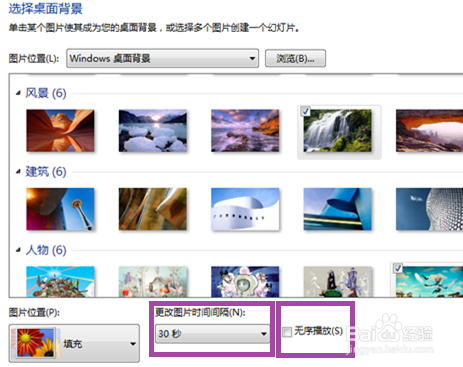
Task: Collapse the 风景 (6) group
Action: click(18, 93)
